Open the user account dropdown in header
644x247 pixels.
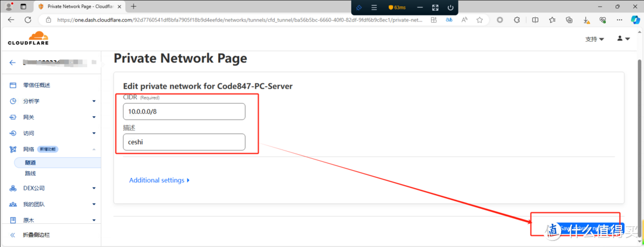click(624, 39)
